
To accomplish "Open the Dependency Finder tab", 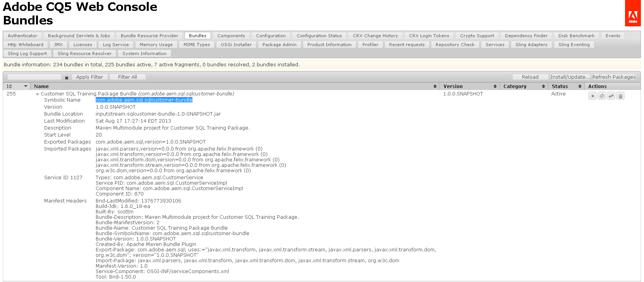I will pos(526,36).
